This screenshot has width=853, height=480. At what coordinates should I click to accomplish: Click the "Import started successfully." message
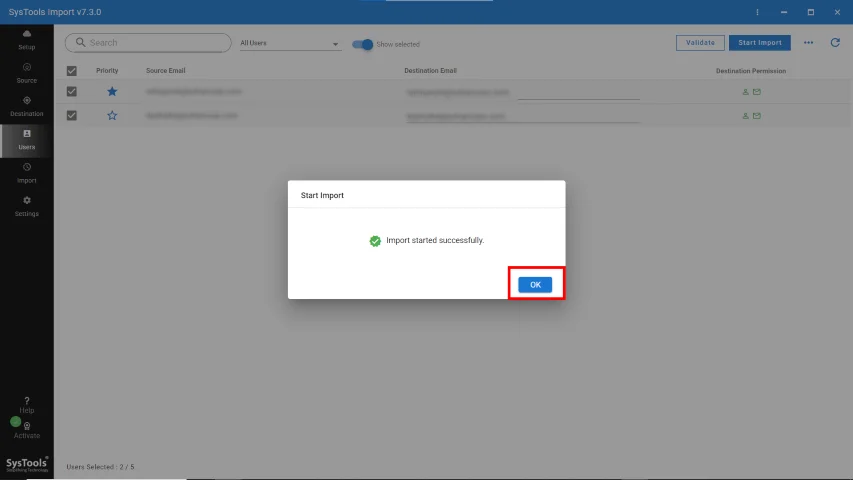click(x=435, y=240)
